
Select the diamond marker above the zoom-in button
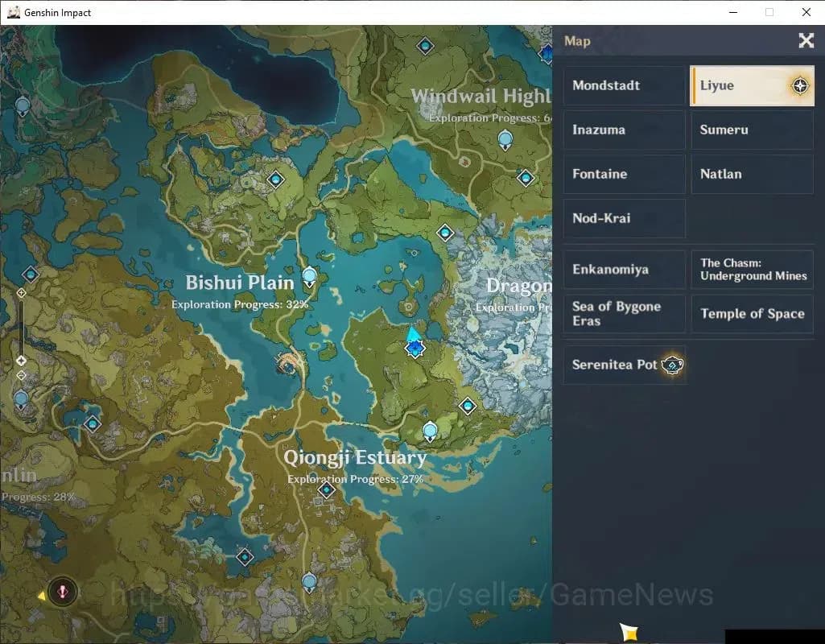(x=31, y=275)
